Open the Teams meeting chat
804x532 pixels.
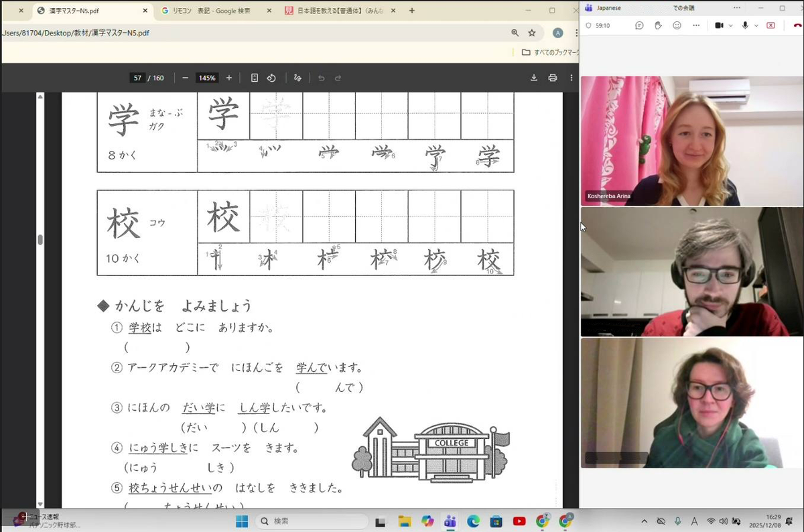tap(639, 25)
